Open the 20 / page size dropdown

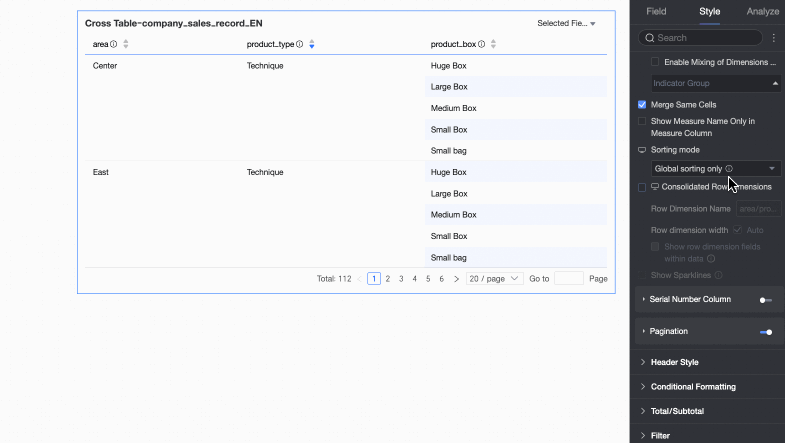click(x=494, y=279)
